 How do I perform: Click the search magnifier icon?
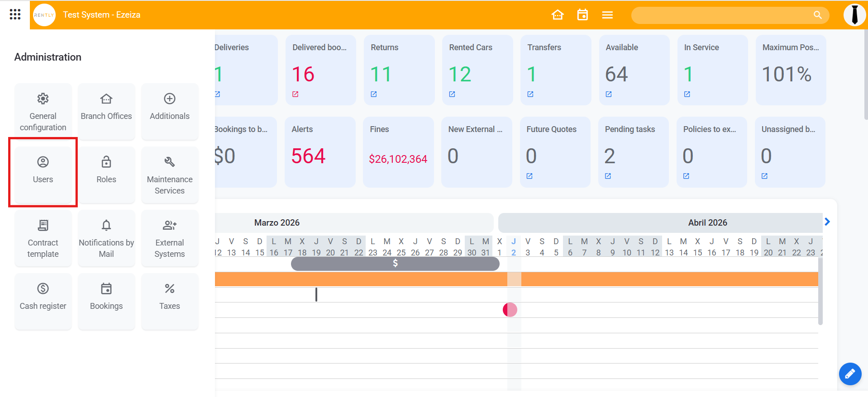817,15
